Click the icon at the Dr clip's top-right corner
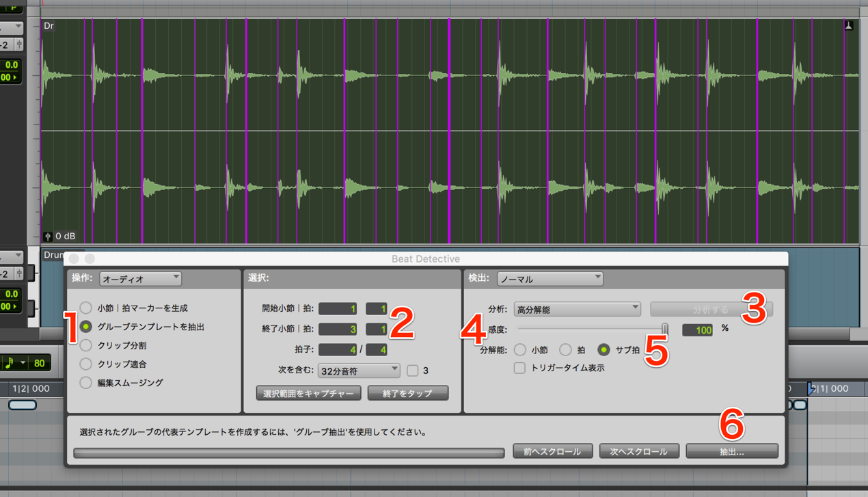Image resolution: width=868 pixels, height=497 pixels. point(848,26)
